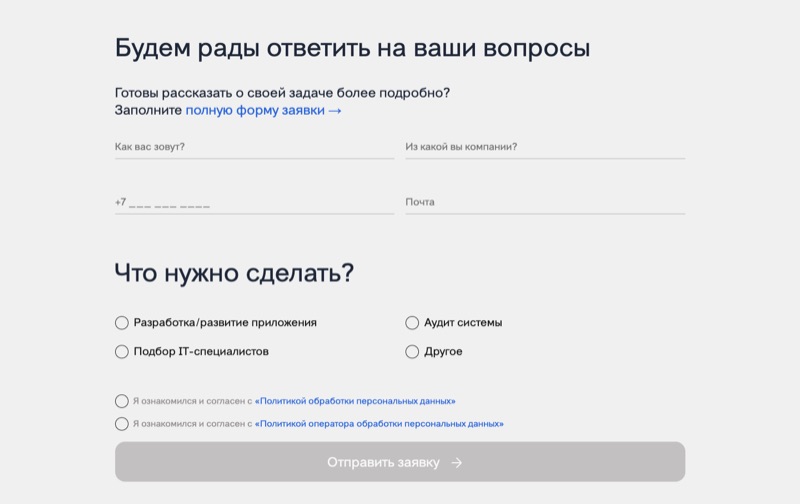This screenshot has width=800, height=504.
Task: Click the '+7' phone number field
Action: tap(255, 202)
